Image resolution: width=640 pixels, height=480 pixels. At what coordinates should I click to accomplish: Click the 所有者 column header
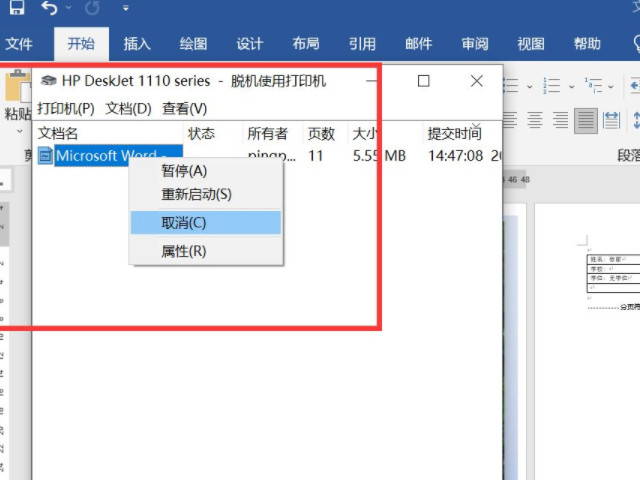pos(272,133)
